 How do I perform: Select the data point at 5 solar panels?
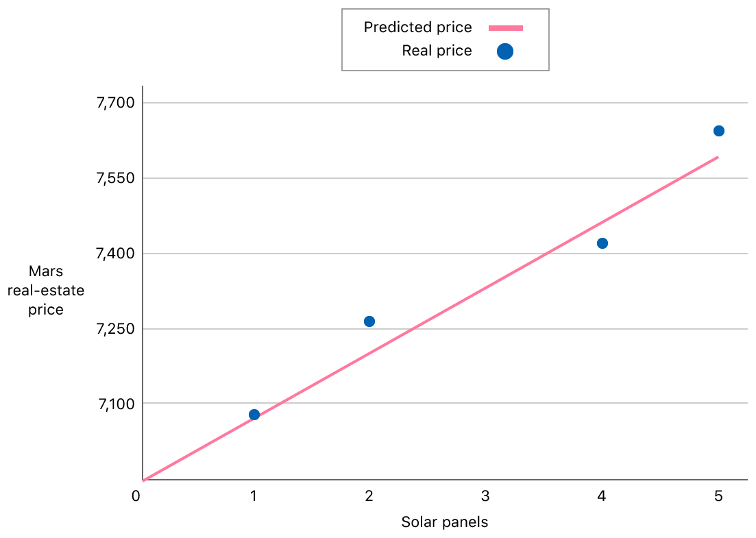point(719,131)
